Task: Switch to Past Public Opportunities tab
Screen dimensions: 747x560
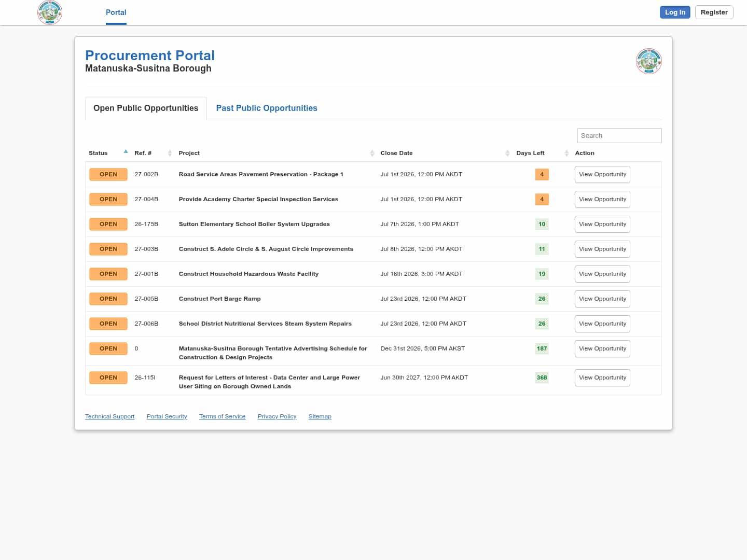Action: coord(267,108)
